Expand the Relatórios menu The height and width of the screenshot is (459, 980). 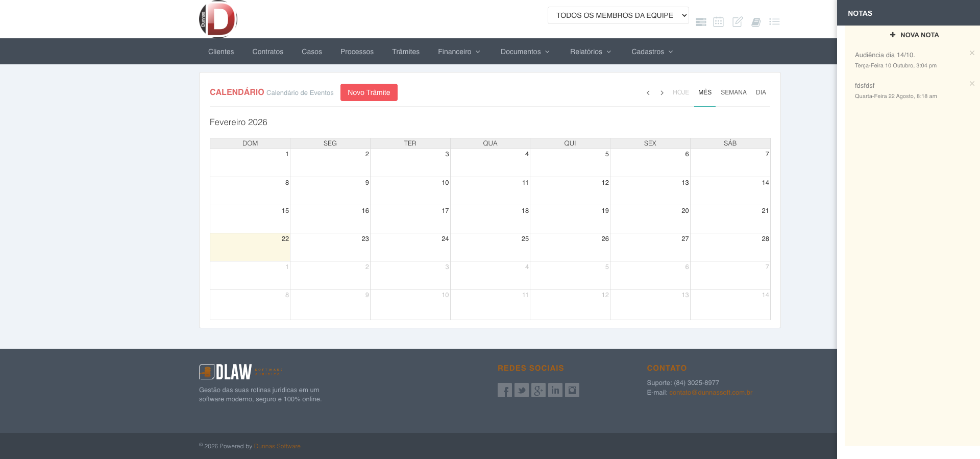[x=591, y=52]
